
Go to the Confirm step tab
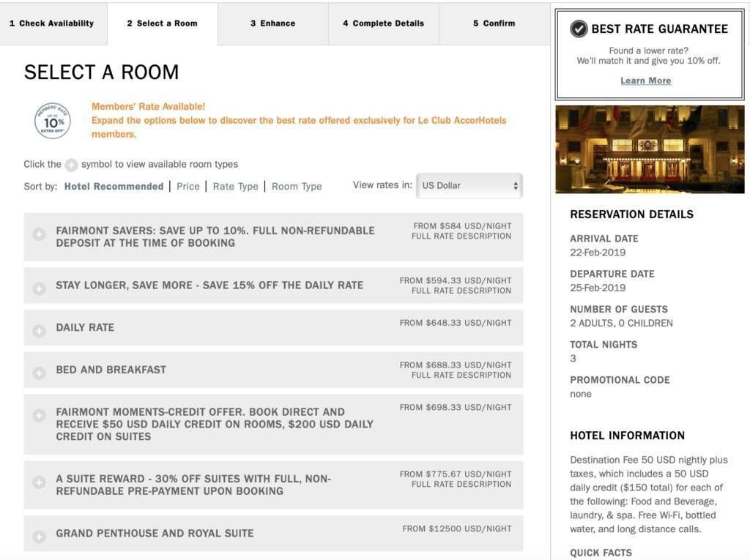tap(494, 23)
